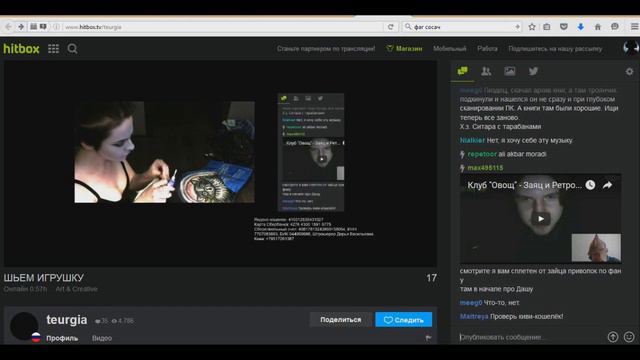Click username Maitreya in chat
This screenshot has width=640, height=360.
[474, 316]
